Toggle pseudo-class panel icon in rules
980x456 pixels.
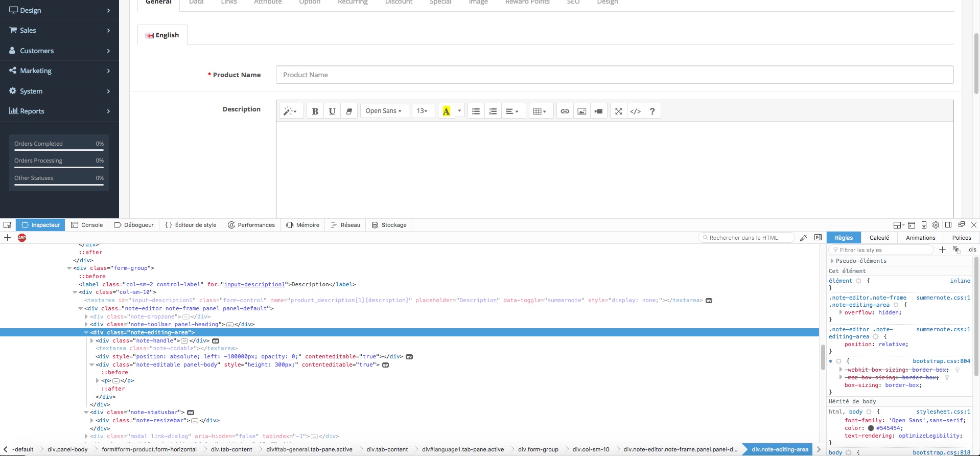click(956, 250)
